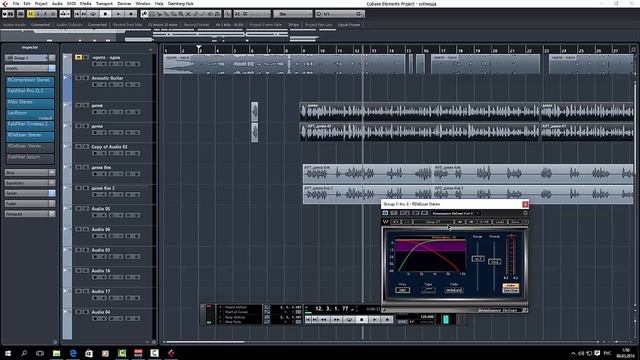The image size is (640, 360).
Task: Expand Inspector Equalizers section
Action: 30,183
